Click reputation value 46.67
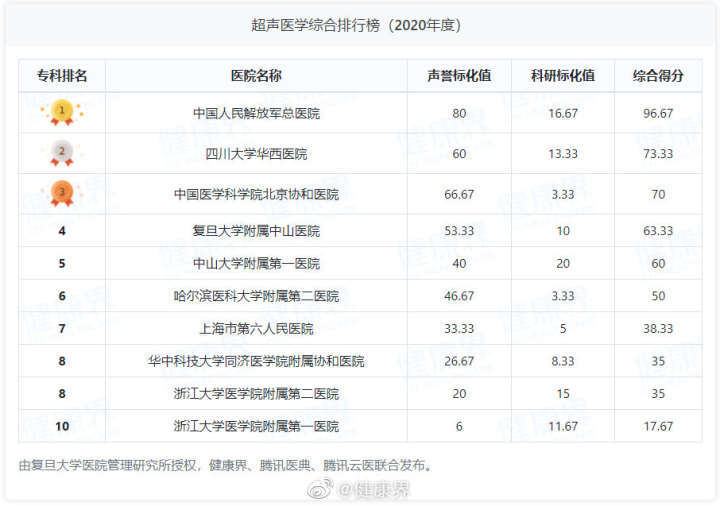 [459, 296]
